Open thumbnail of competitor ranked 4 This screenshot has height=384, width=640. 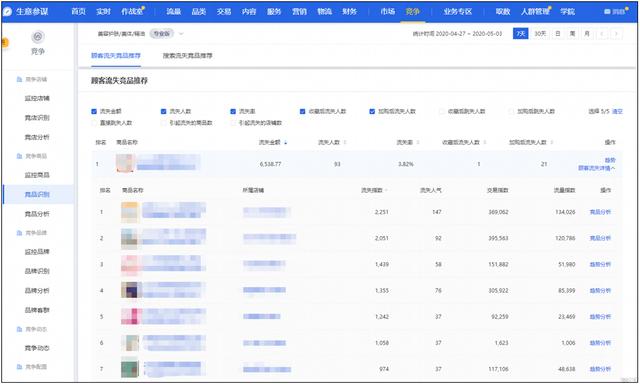(x=131, y=290)
